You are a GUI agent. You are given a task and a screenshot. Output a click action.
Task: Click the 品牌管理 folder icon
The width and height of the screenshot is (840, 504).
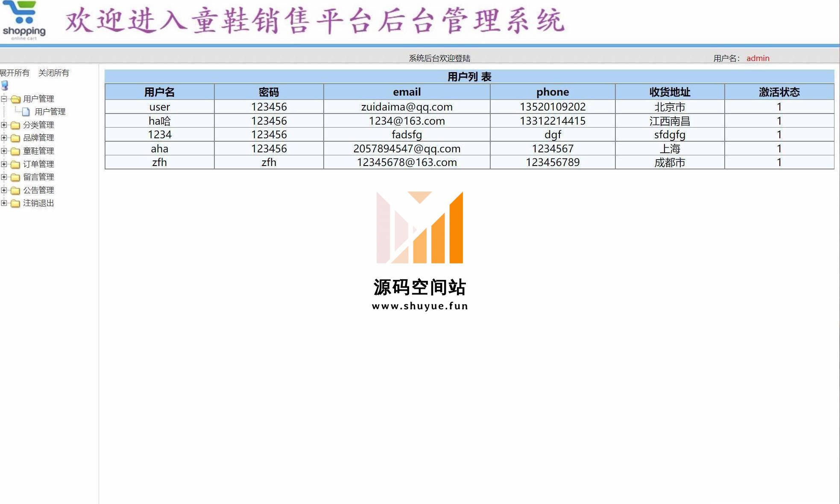click(15, 138)
